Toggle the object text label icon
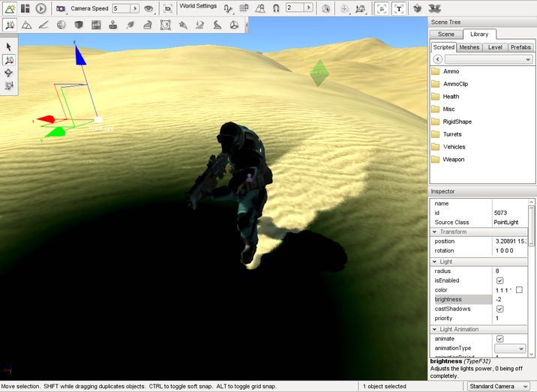This screenshot has width=537, height=392. coord(398,8)
